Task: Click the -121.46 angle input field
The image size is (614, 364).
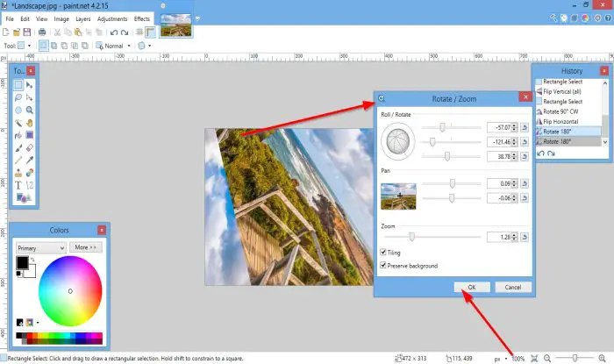Action: pos(499,142)
